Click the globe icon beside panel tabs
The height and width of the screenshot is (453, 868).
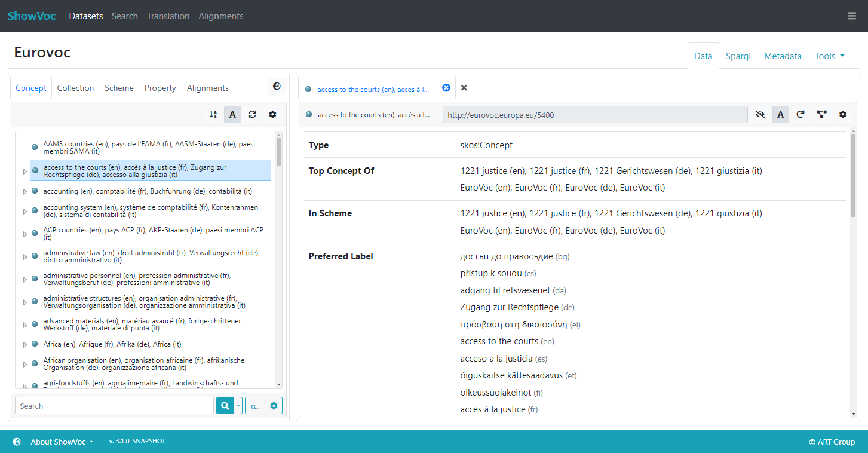tap(277, 87)
